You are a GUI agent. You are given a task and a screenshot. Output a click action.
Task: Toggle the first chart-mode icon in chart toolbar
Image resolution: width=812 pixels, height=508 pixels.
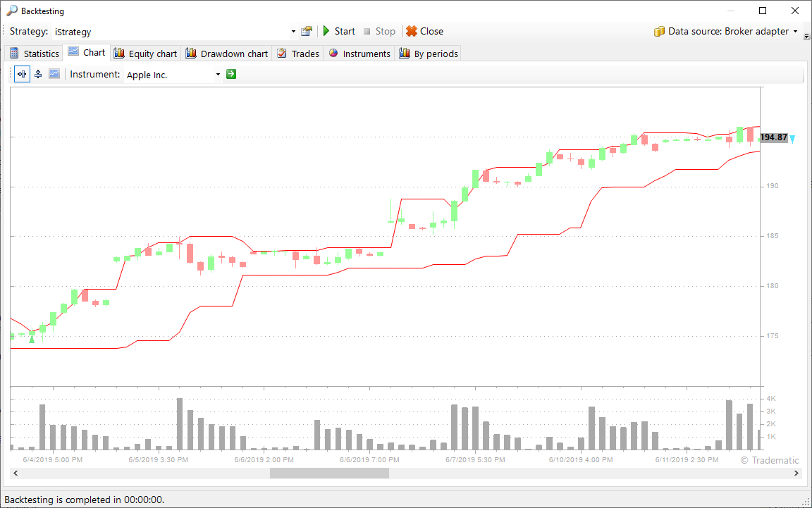pos(22,74)
